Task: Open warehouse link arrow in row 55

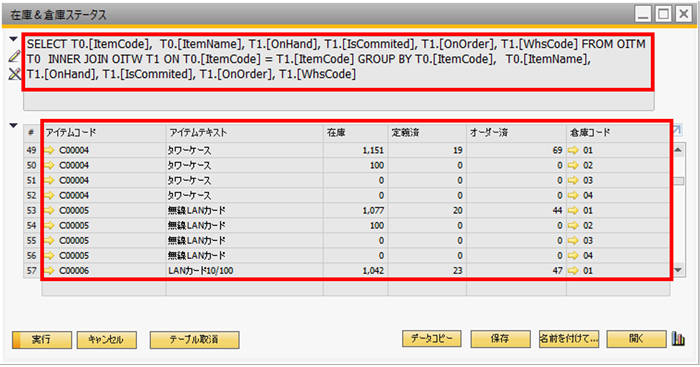Action: pos(573,241)
